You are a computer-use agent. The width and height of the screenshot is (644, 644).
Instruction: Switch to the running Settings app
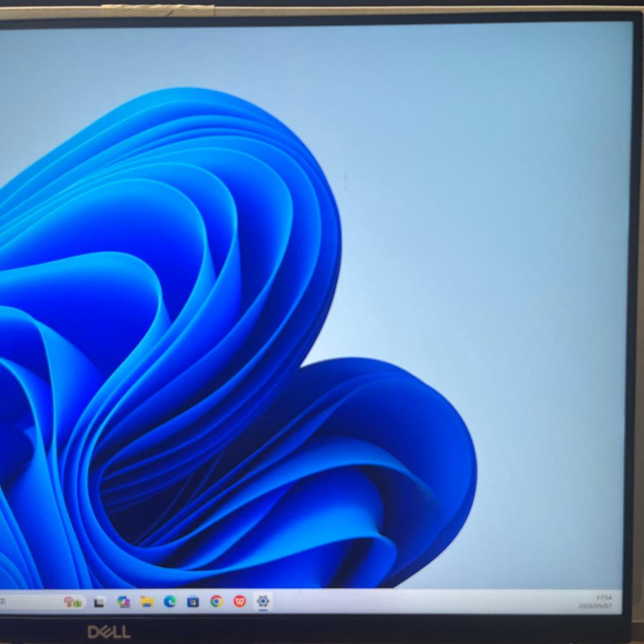[x=263, y=601]
